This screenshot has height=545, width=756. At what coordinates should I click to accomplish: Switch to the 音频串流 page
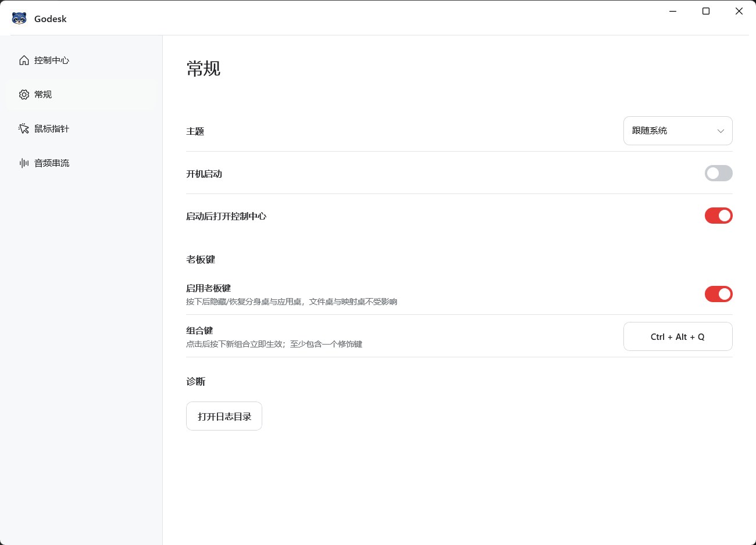(81, 163)
